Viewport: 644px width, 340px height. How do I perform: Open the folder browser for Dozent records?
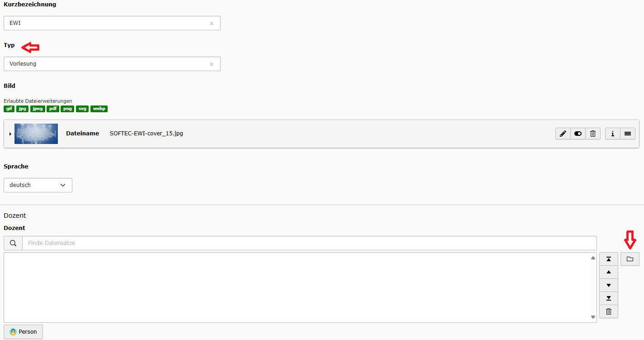coord(630,259)
